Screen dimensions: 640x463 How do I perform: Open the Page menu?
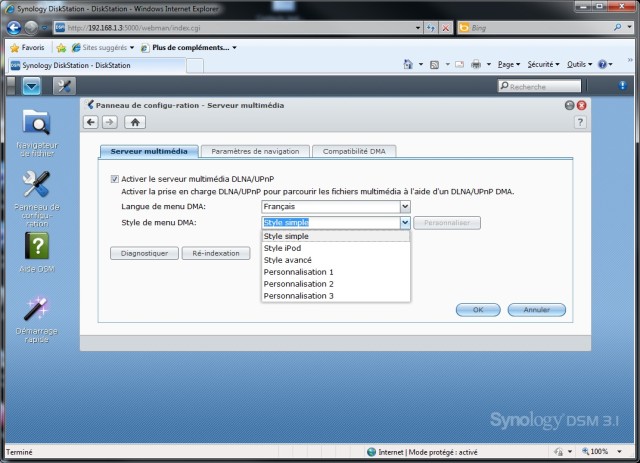[509, 64]
